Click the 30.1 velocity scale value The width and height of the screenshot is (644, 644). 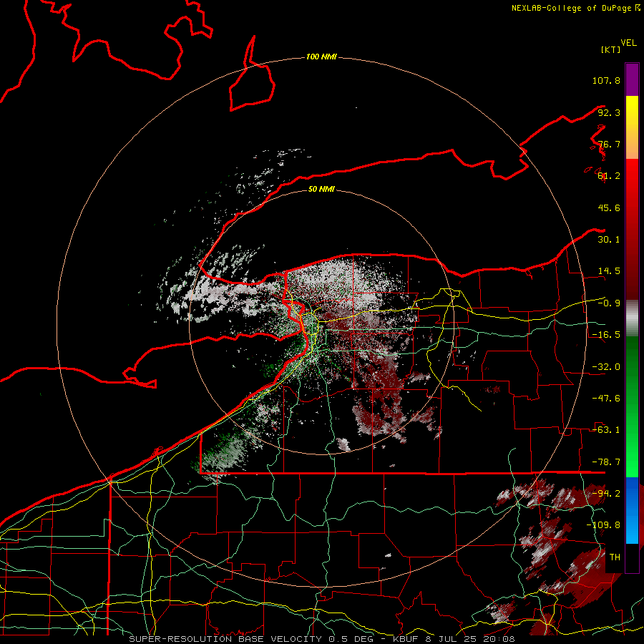coord(609,240)
